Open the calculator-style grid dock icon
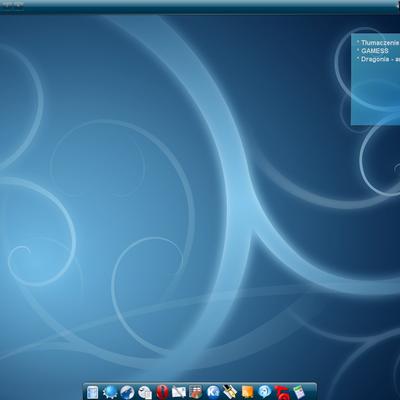Viewport: 400px width, 400px height. pos(196,392)
